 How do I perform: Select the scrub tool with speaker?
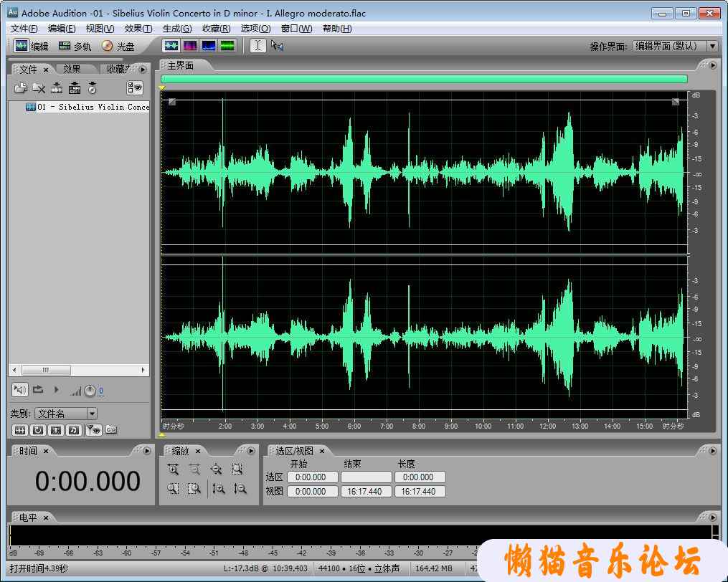[x=277, y=45]
